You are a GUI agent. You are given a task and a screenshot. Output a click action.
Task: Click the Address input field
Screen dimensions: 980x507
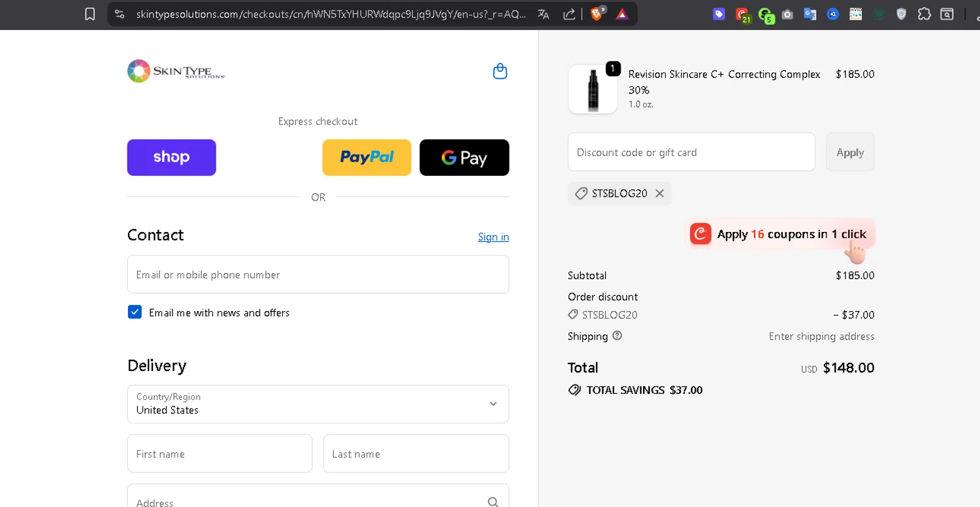(x=318, y=496)
